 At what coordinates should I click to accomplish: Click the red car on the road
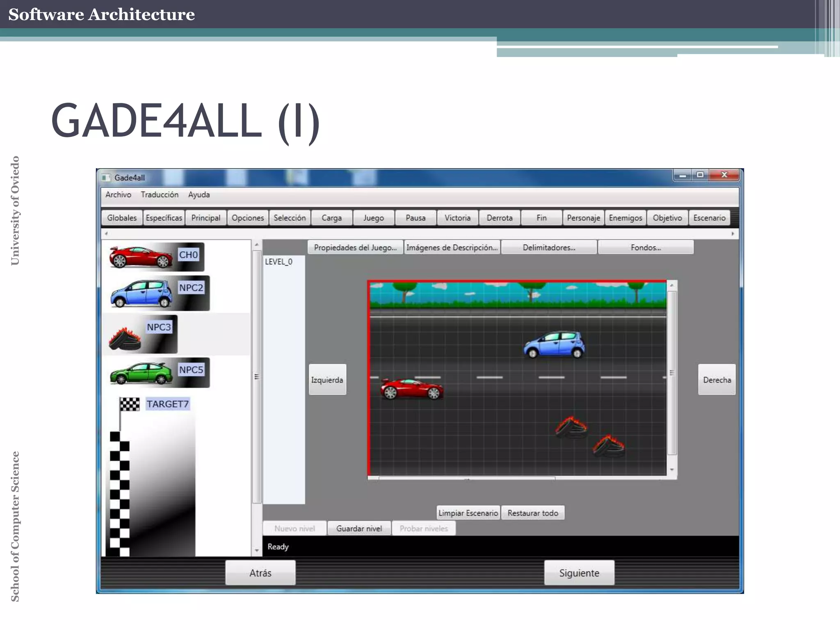[x=412, y=388]
